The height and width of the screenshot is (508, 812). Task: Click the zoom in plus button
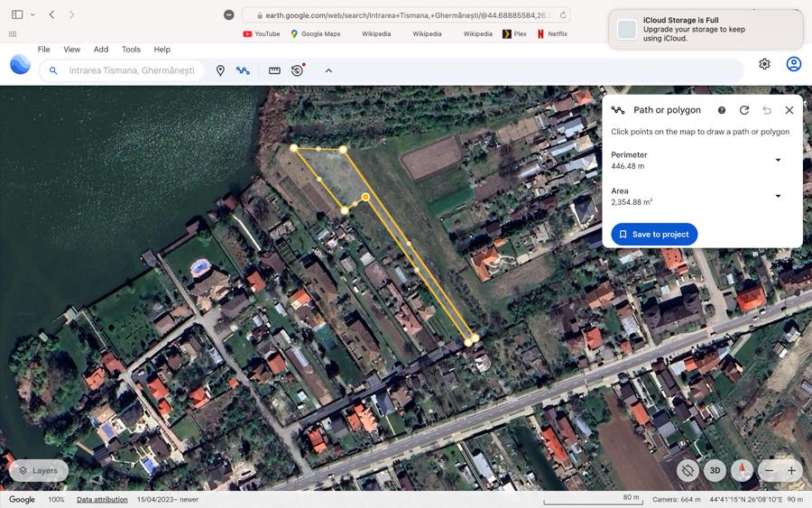(x=791, y=470)
